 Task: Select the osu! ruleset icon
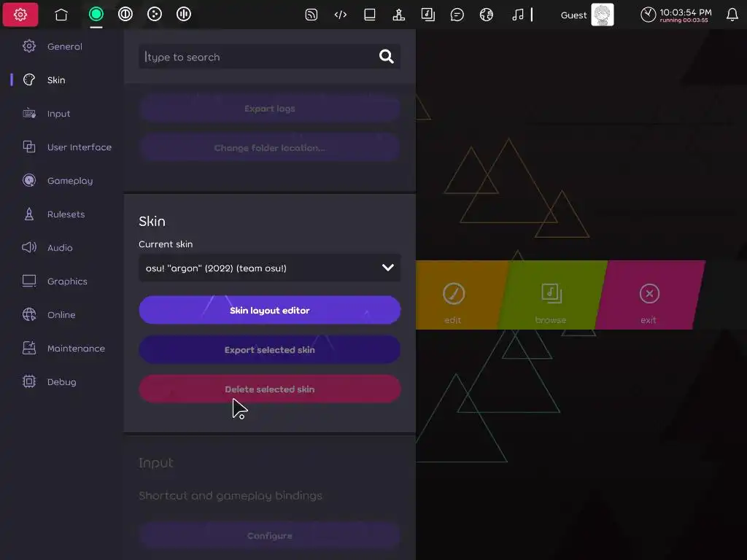96,15
